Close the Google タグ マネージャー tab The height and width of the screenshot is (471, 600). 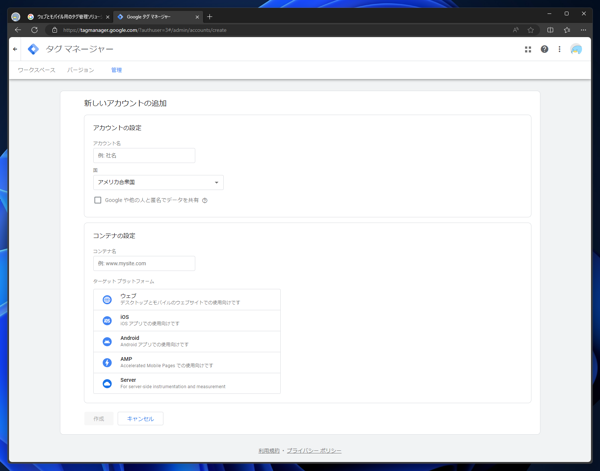197,17
